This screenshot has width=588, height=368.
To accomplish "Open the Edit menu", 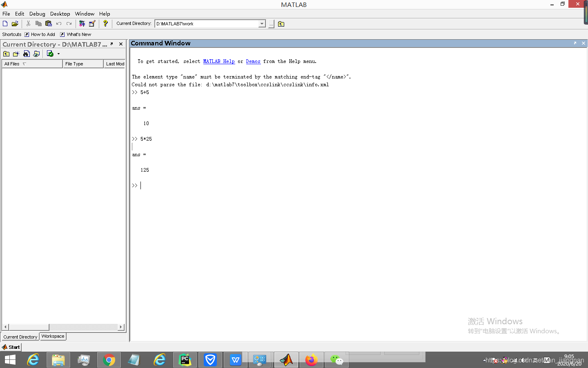I will [x=20, y=13].
